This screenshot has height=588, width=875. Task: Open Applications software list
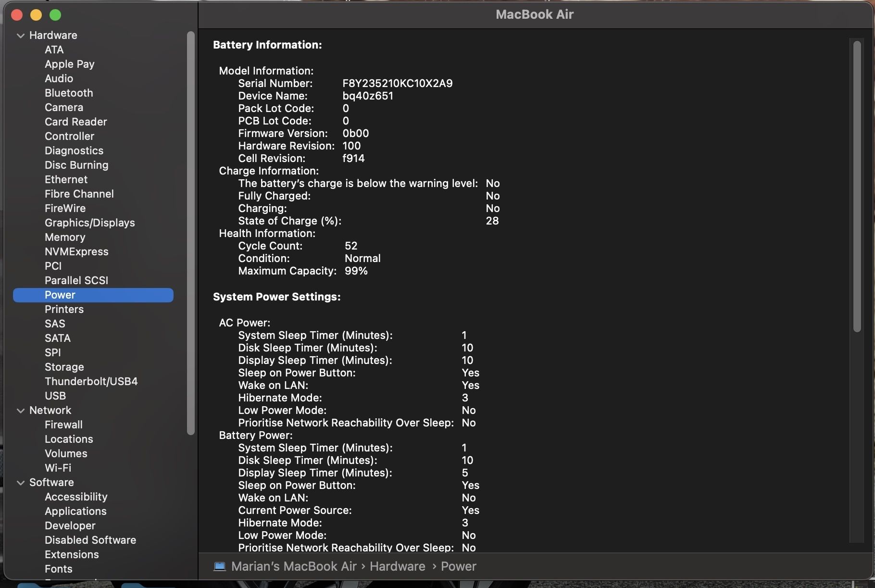[x=75, y=511]
